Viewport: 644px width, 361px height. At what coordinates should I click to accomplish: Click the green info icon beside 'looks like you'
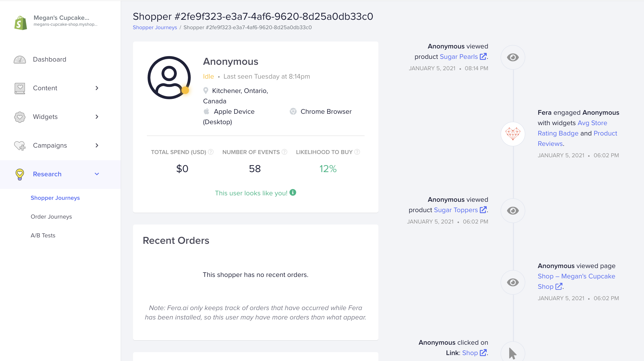click(293, 193)
